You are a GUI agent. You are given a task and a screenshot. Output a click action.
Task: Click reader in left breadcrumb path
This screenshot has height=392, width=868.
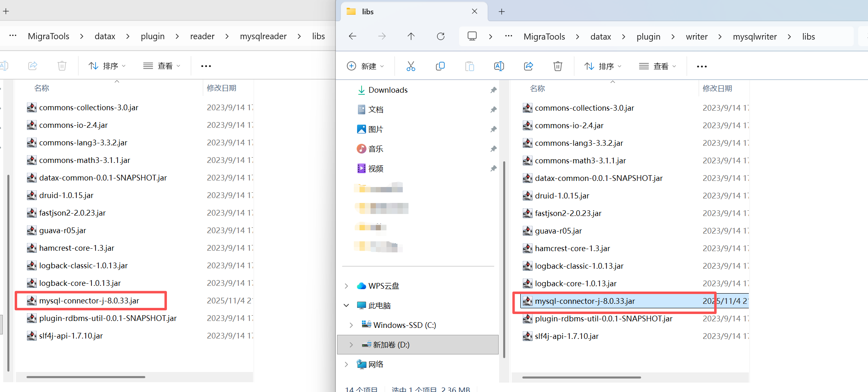[x=202, y=36]
